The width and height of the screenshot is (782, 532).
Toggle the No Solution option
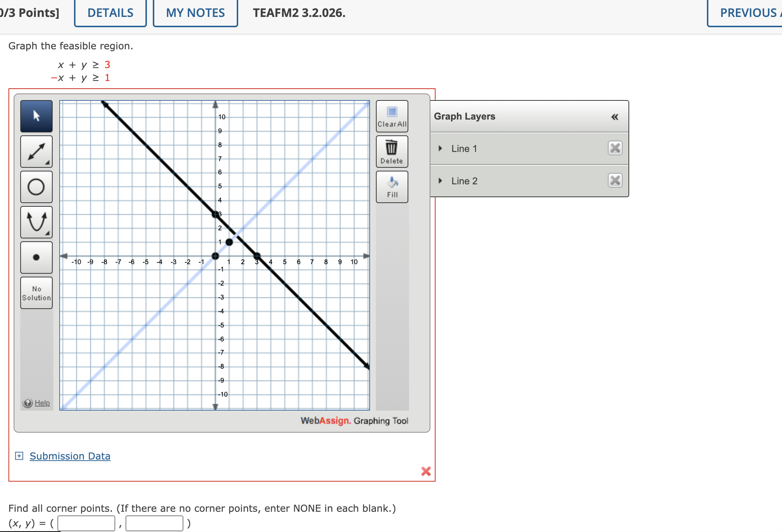click(x=36, y=292)
